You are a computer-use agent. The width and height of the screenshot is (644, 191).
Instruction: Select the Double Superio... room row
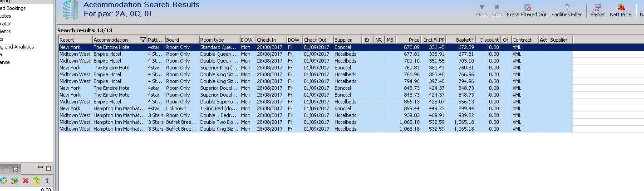315,102
